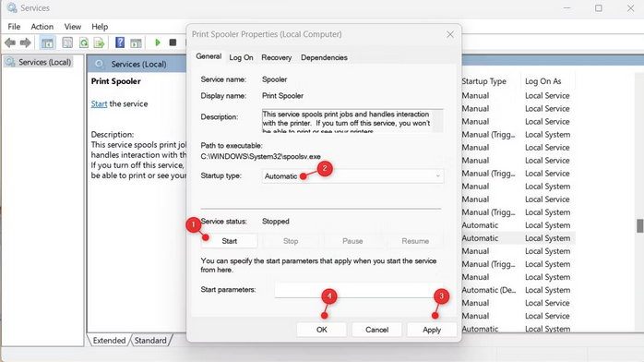Click into the Start parameters field

[359, 290]
